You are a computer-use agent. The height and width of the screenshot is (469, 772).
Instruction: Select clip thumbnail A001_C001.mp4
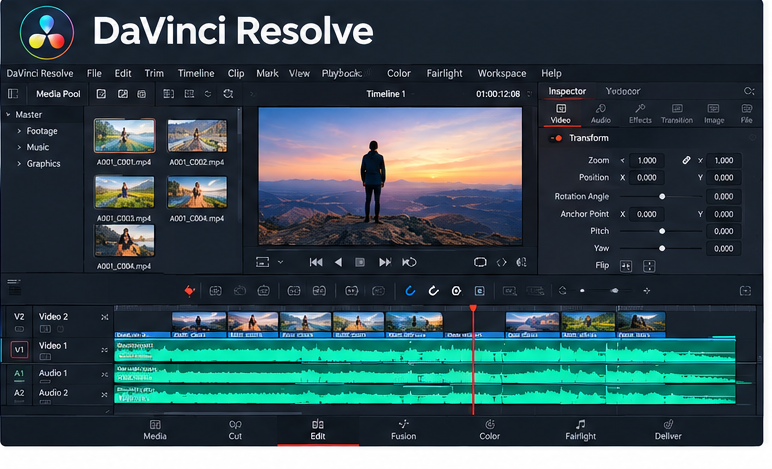pyautogui.click(x=125, y=135)
